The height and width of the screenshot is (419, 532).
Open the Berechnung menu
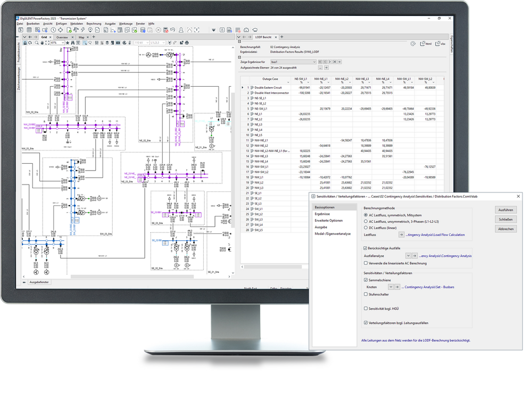point(94,24)
